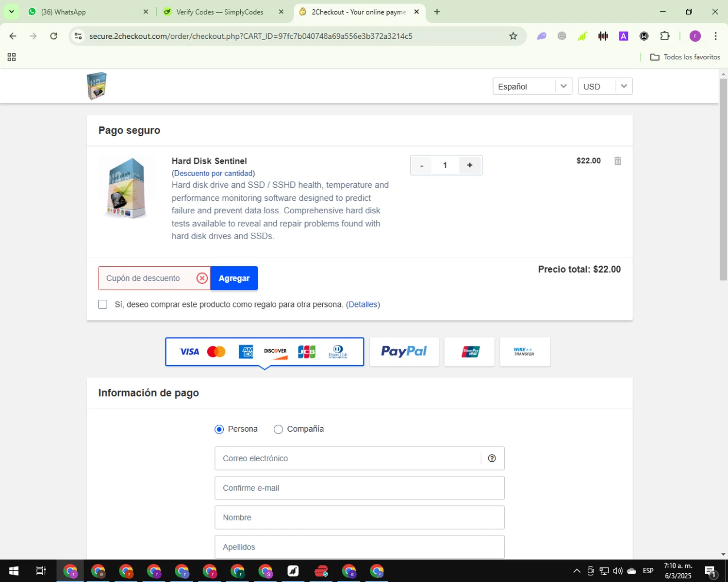
Task: Delete Hard Disk Sentinel with trash icon
Action: 617,161
